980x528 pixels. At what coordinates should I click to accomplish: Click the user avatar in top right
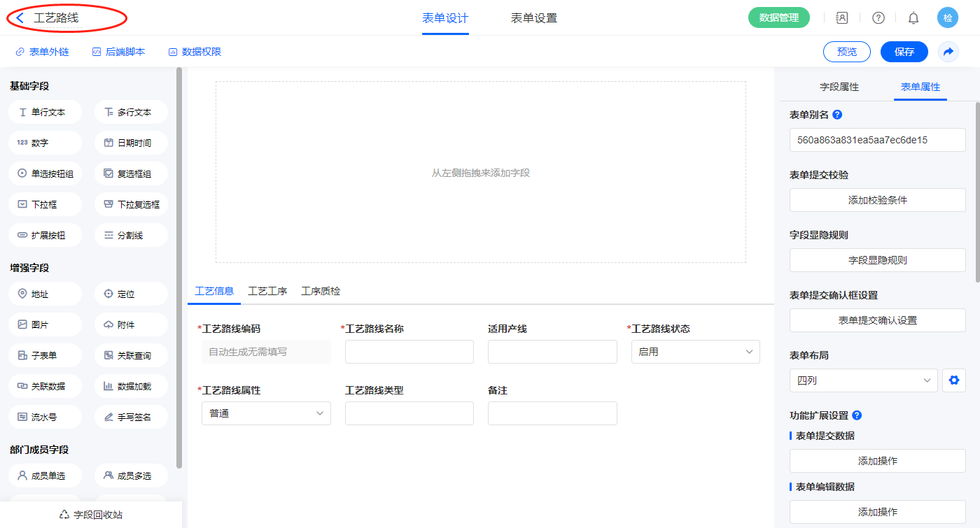pos(947,18)
